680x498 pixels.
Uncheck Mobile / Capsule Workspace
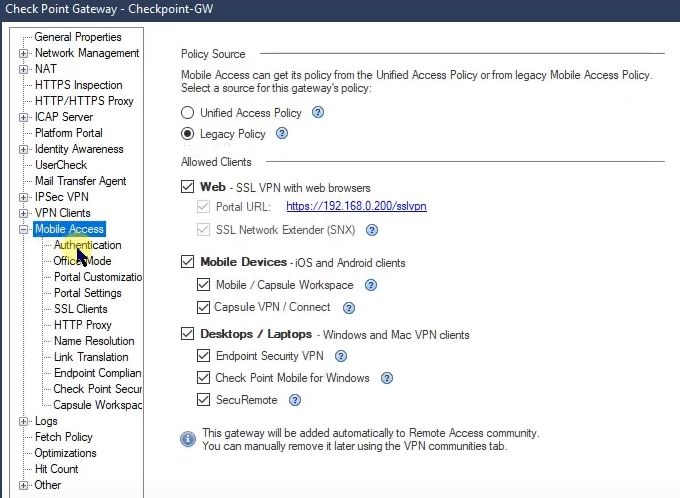(x=203, y=285)
